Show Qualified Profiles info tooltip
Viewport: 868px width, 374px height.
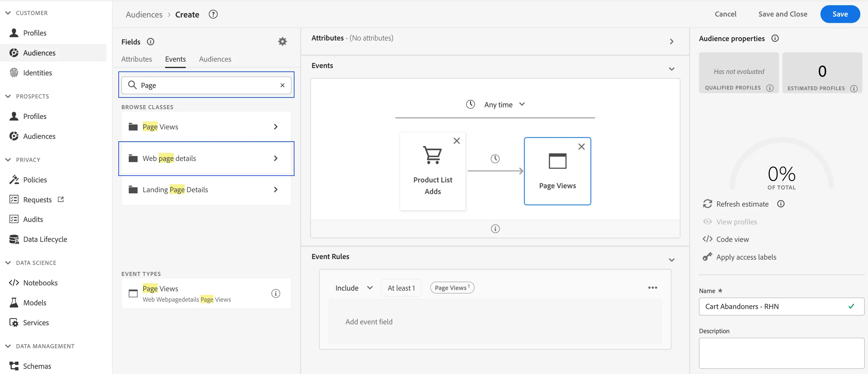point(770,88)
